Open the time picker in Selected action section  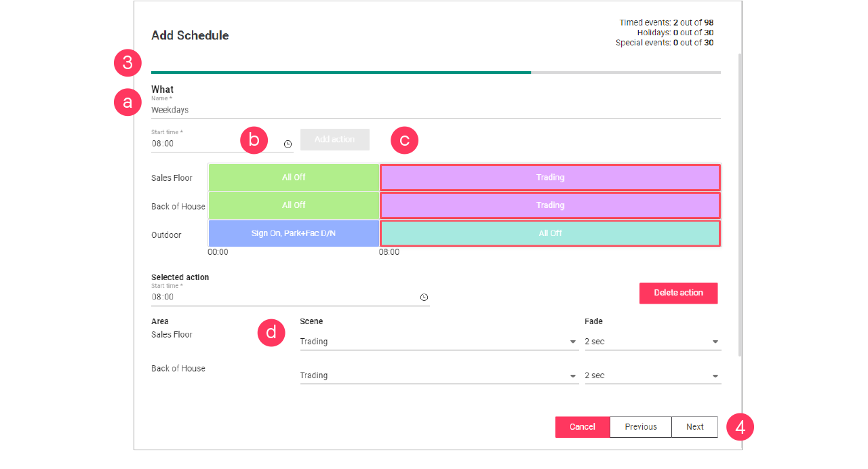425,297
